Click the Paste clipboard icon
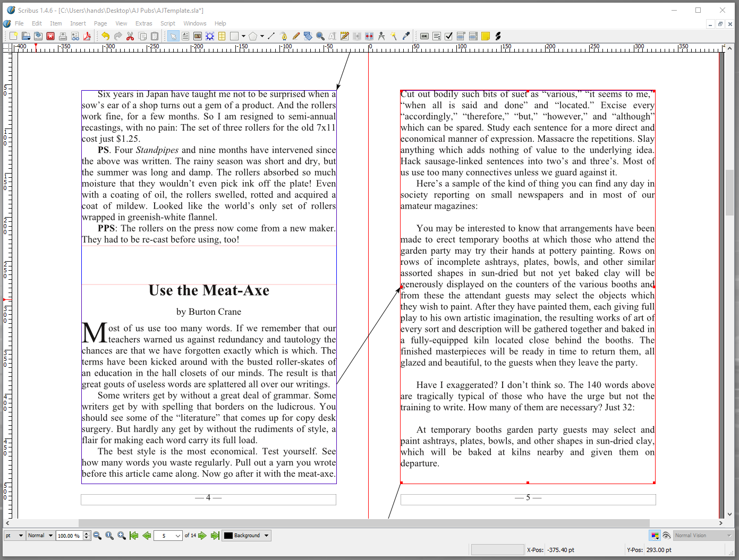This screenshot has height=560, width=739. [x=155, y=36]
